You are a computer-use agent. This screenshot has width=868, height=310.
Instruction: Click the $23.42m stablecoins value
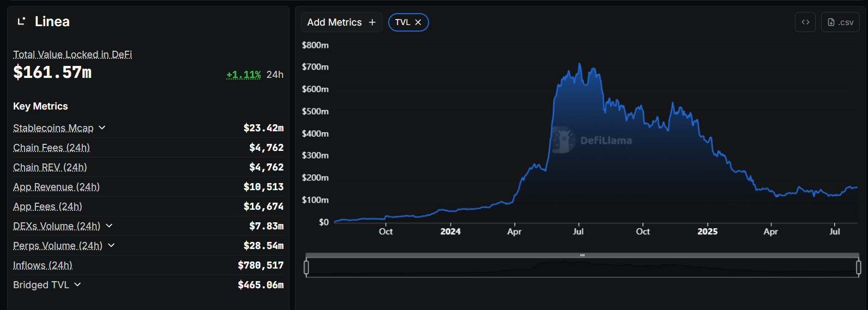coord(263,128)
